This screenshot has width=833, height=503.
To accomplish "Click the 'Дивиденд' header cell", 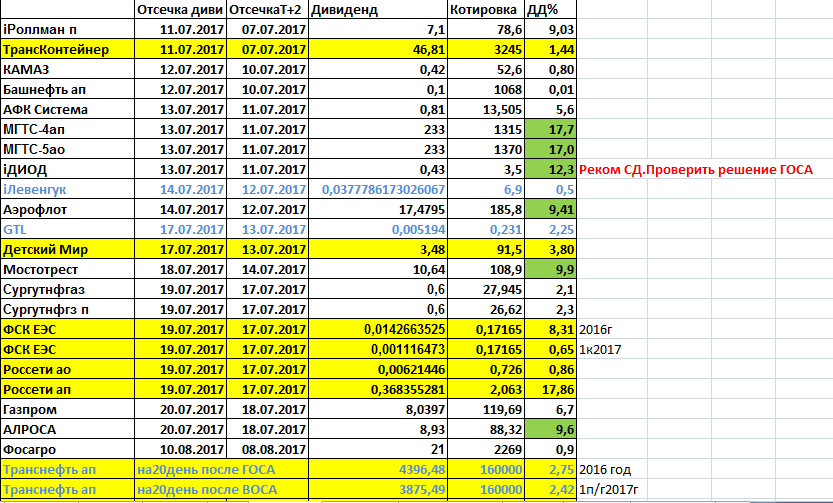I will pos(378,10).
